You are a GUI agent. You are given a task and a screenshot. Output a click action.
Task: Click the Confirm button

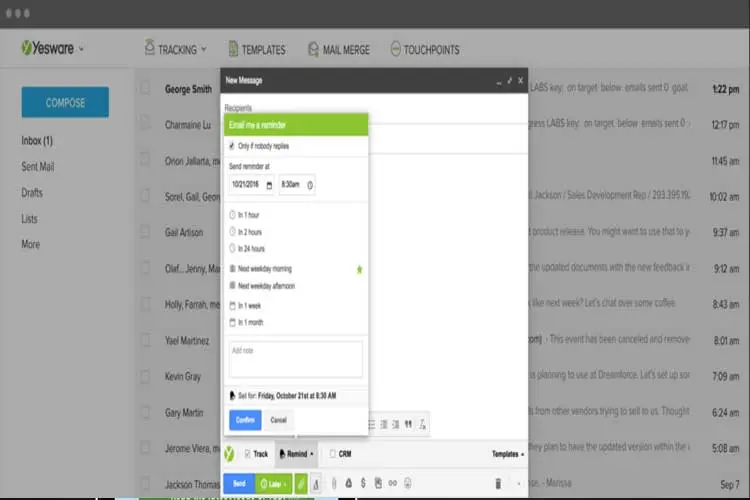click(x=245, y=420)
